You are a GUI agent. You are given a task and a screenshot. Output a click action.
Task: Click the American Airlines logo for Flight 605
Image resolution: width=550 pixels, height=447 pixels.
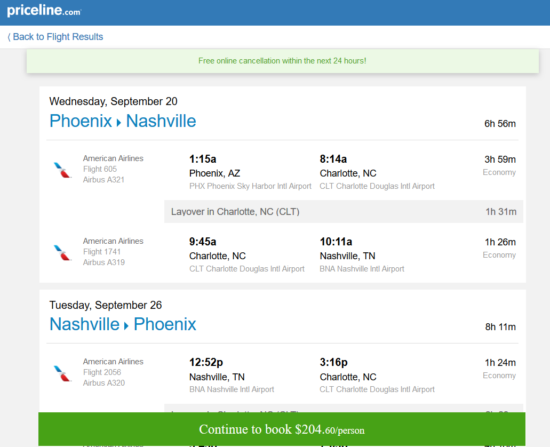click(x=62, y=169)
